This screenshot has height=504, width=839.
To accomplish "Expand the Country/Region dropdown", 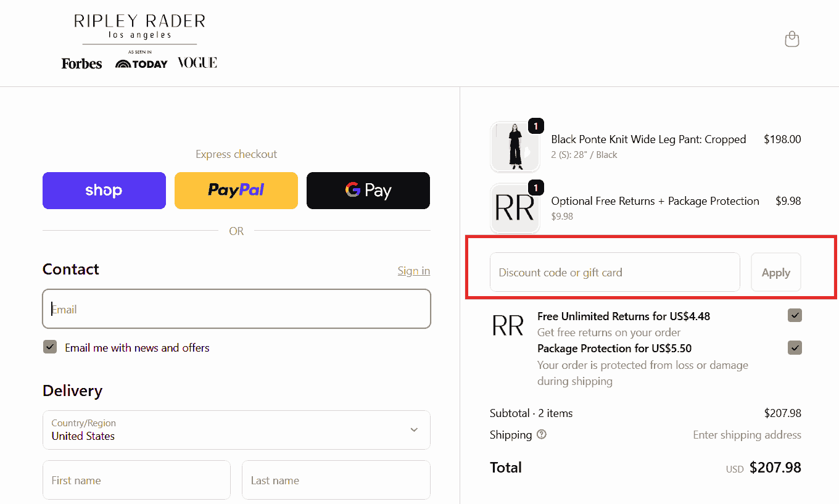I will (x=236, y=430).
